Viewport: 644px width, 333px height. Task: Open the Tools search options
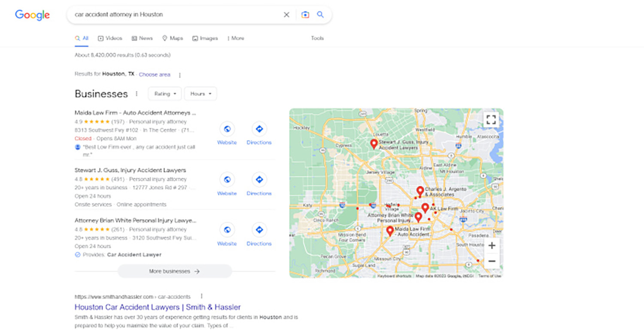pyautogui.click(x=317, y=38)
